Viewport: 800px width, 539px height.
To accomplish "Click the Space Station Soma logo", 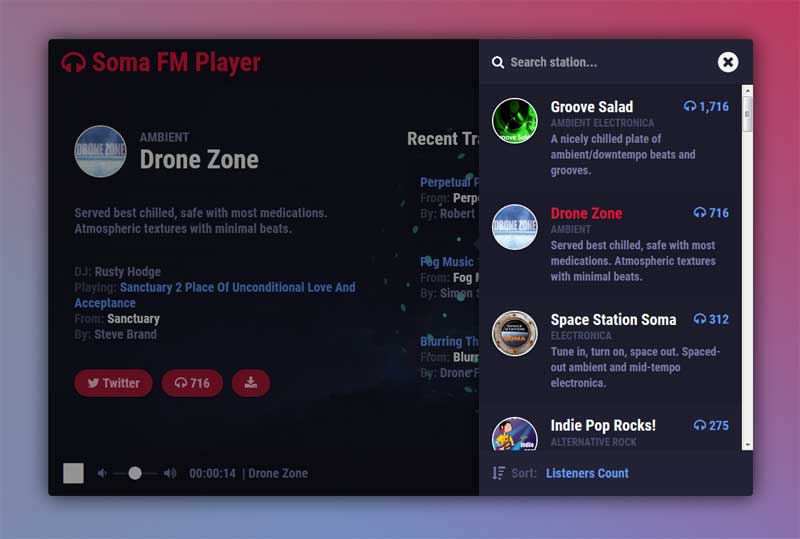I will [515, 333].
